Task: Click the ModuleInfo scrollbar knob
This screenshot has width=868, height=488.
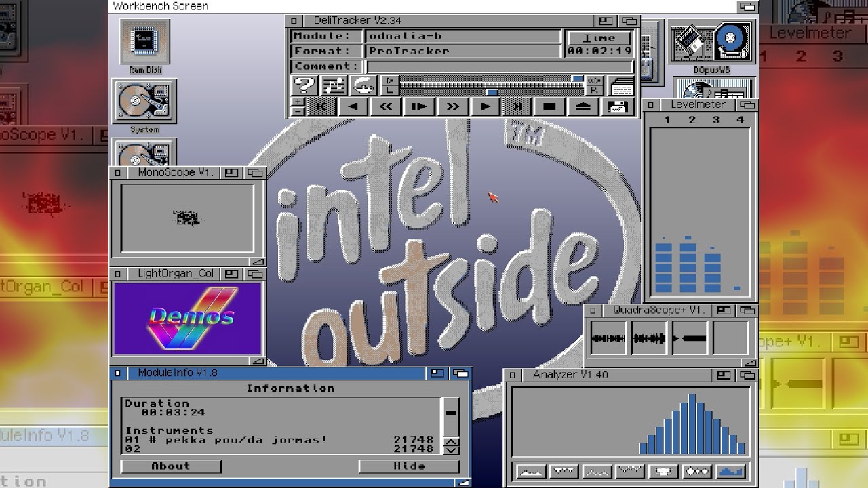Action: click(451, 411)
